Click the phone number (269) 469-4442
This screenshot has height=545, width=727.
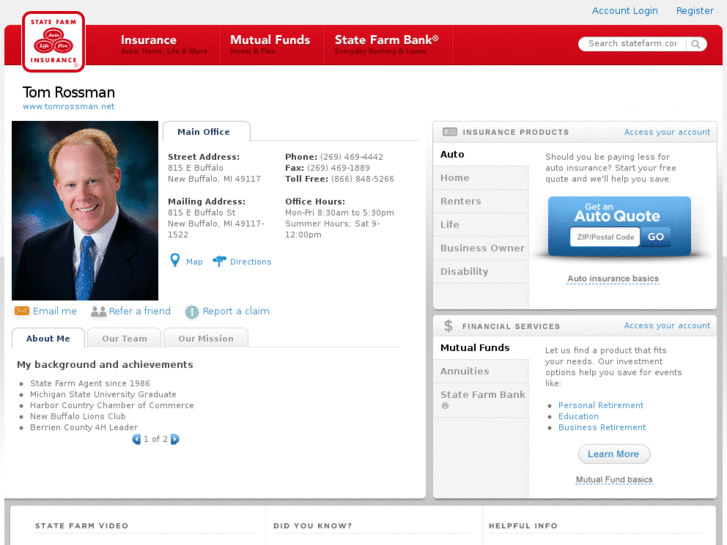click(351, 157)
